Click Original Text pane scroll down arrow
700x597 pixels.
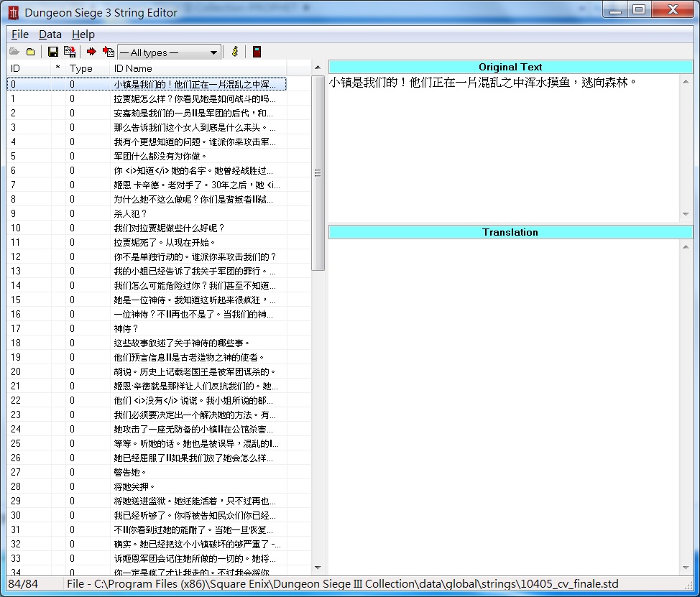pyautogui.click(x=686, y=214)
